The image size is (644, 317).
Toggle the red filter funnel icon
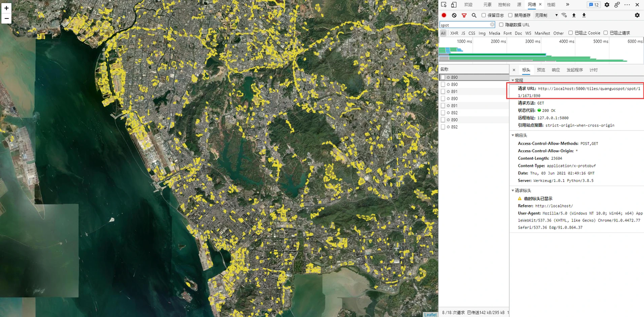[464, 16]
